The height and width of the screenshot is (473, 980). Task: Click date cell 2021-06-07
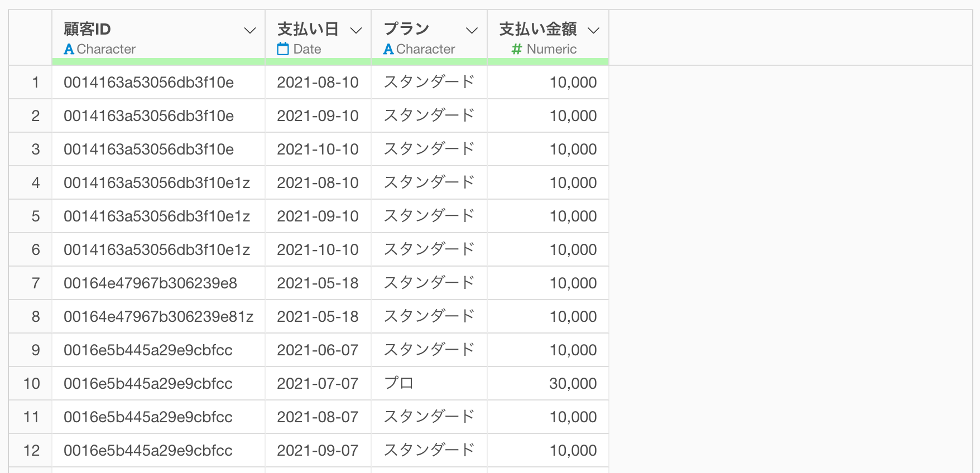318,350
